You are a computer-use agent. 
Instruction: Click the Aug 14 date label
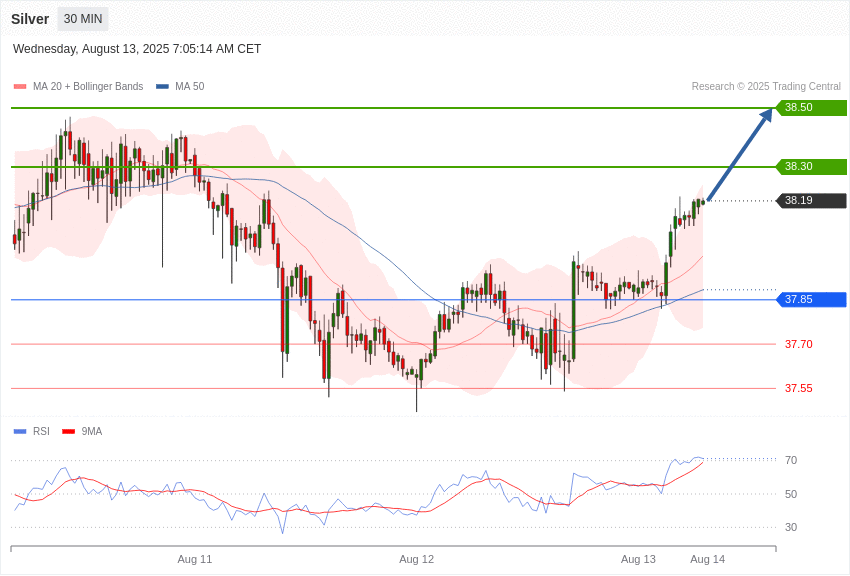707,559
